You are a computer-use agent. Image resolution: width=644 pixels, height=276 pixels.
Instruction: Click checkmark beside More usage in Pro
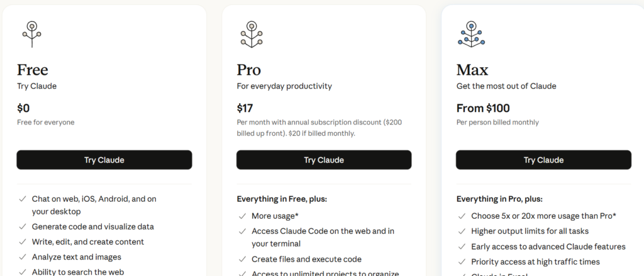[x=242, y=216]
